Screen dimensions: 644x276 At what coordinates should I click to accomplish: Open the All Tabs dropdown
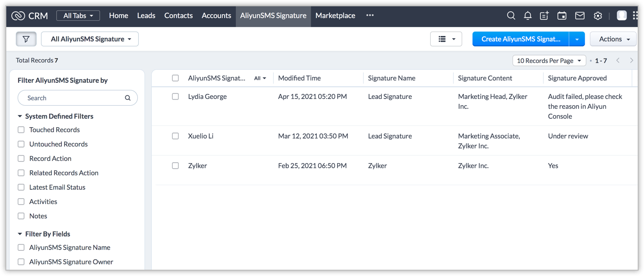point(78,16)
